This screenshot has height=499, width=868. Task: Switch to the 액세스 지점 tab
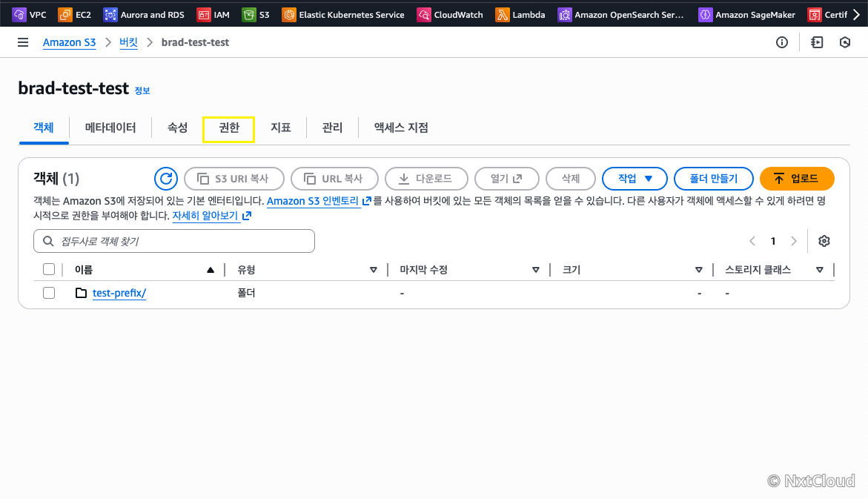pyautogui.click(x=401, y=128)
